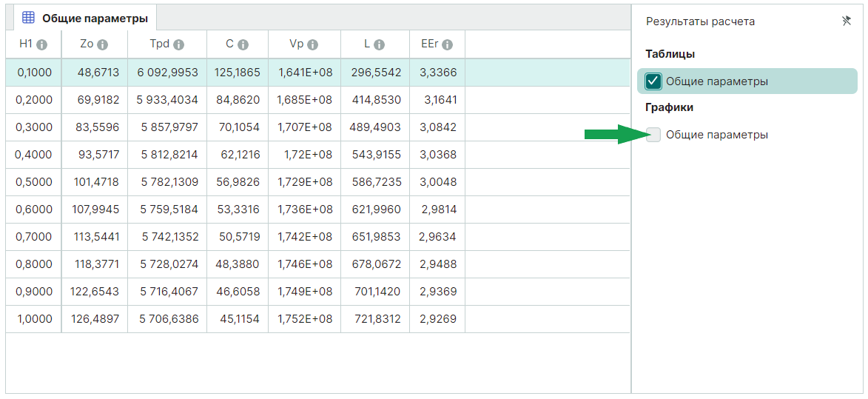Image resolution: width=868 pixels, height=399 pixels.
Task: Click the Tpd cell 5 933,4034
Action: pyautogui.click(x=169, y=100)
